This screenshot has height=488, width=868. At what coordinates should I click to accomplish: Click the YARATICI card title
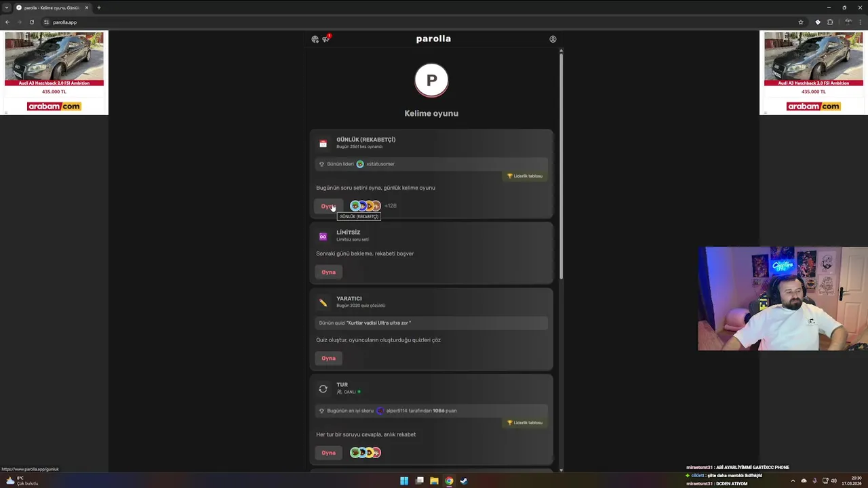click(x=349, y=299)
